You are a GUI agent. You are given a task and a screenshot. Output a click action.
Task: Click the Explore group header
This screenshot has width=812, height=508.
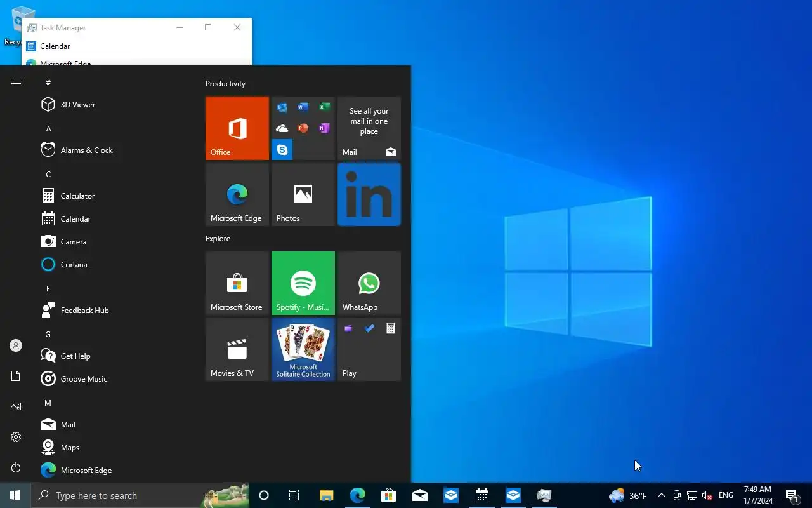click(218, 238)
